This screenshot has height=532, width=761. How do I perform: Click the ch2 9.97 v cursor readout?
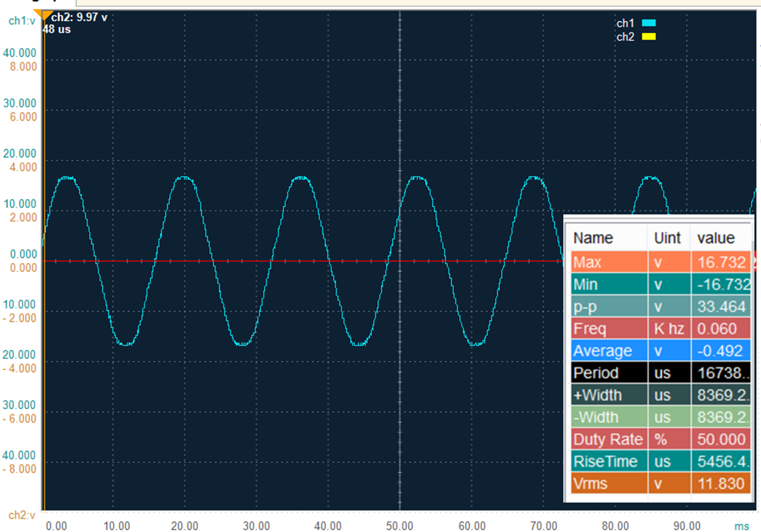[x=79, y=17]
